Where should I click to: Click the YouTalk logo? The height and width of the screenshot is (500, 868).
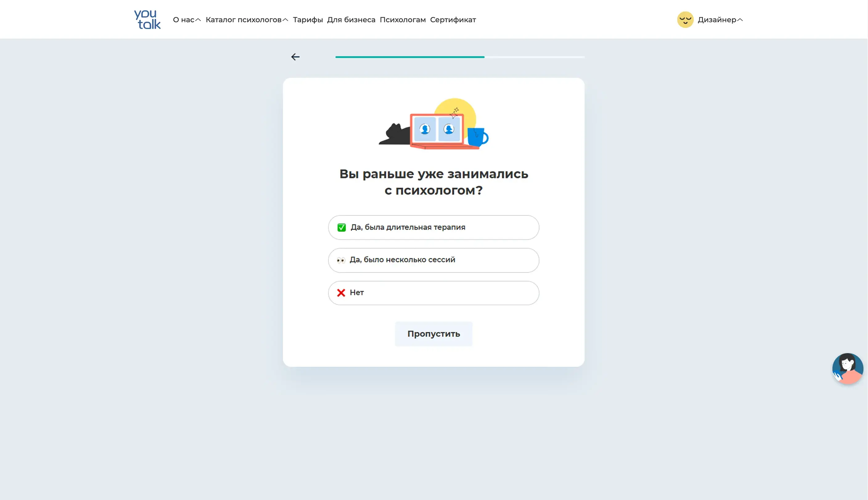coord(147,19)
